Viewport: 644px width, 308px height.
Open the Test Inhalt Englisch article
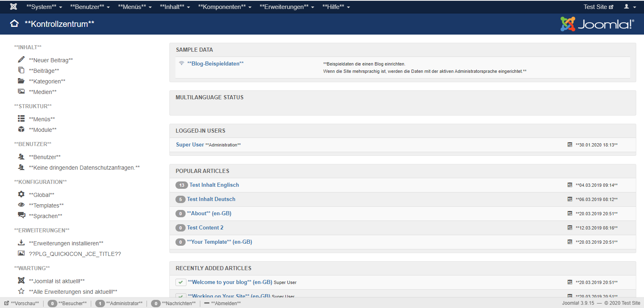(214, 185)
